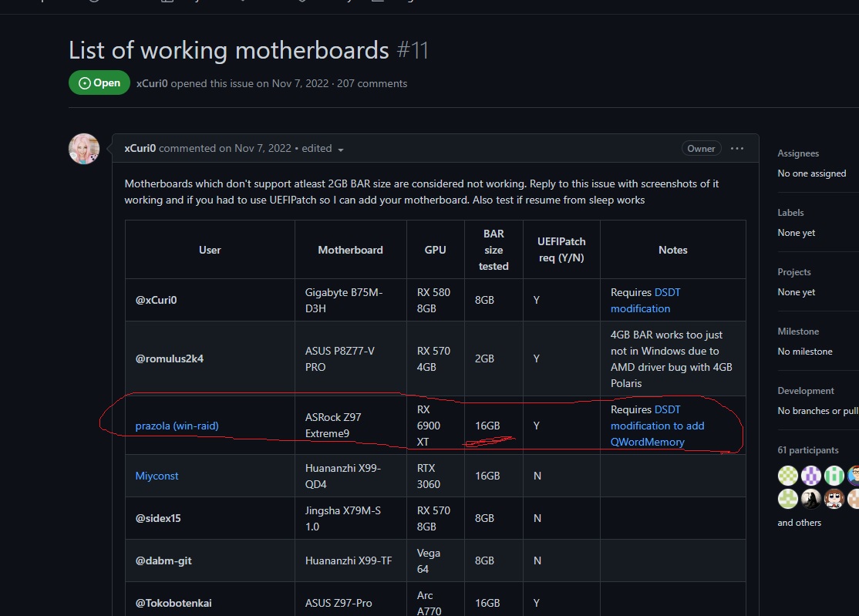Open the Miyconst user link
The width and height of the screenshot is (859, 616).
tap(157, 476)
